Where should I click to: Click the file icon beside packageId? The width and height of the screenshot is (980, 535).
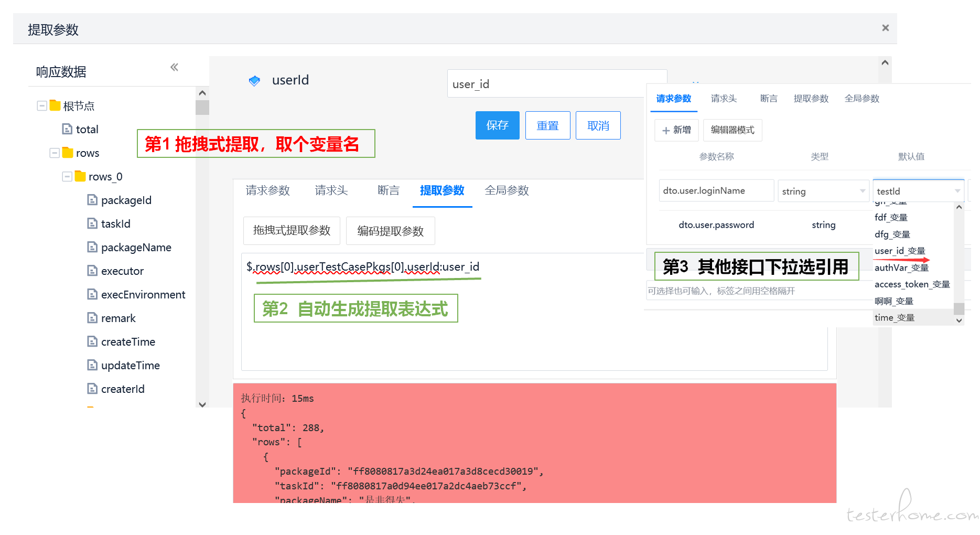[92, 200]
